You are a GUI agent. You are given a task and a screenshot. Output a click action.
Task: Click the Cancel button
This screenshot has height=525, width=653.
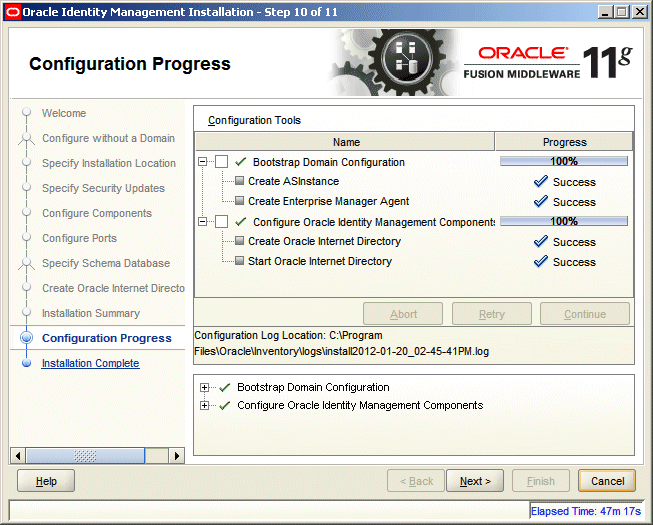pyautogui.click(x=607, y=481)
